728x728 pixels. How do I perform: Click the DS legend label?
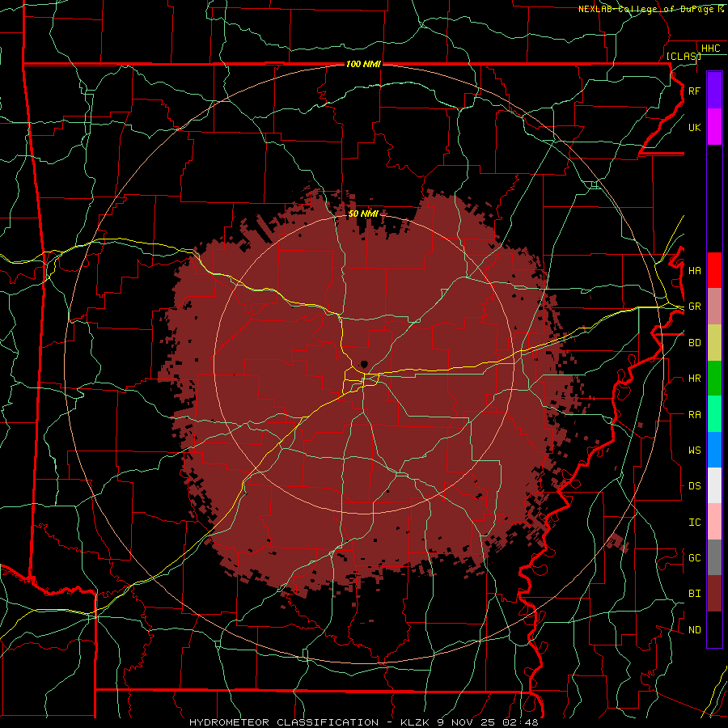coord(694,486)
